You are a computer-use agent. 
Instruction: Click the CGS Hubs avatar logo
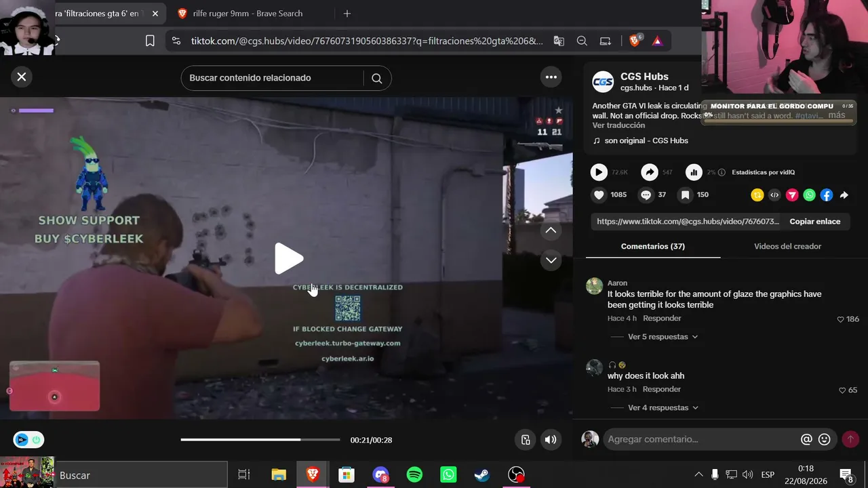coord(603,82)
